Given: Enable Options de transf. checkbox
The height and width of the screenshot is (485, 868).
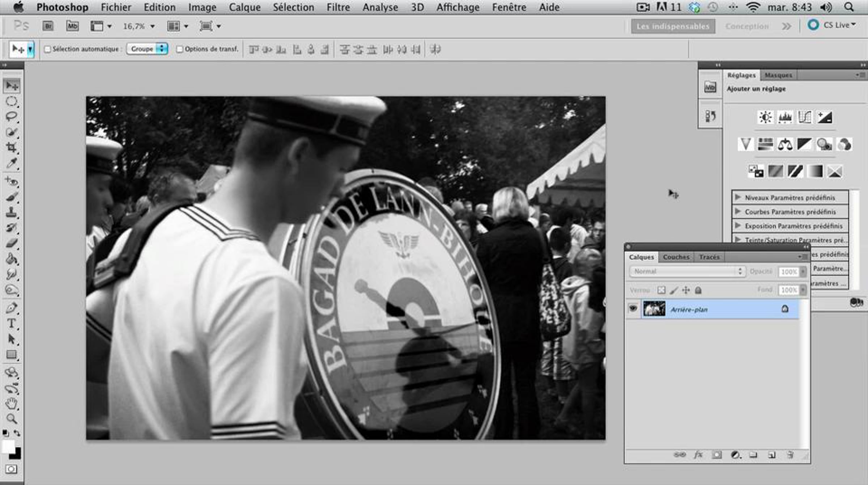Looking at the screenshot, I should [179, 49].
